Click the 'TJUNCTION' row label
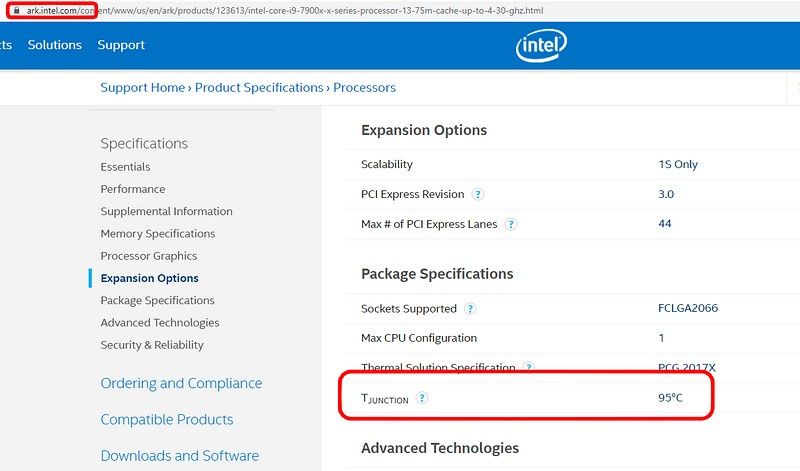This screenshot has width=800, height=471. [385, 399]
